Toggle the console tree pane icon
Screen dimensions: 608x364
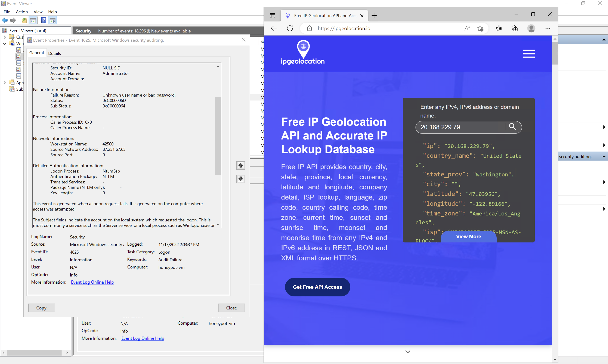click(x=33, y=20)
